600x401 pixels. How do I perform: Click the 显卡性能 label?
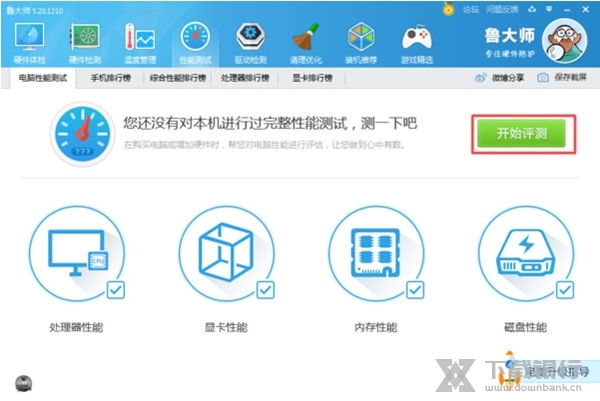pyautogui.click(x=226, y=328)
